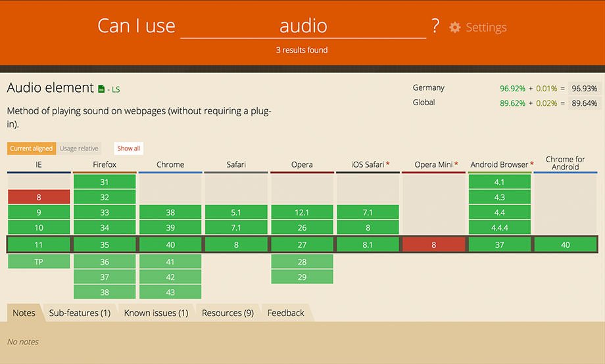Select the Safari 5.1 cell
605x364 pixels.
pyautogui.click(x=236, y=212)
